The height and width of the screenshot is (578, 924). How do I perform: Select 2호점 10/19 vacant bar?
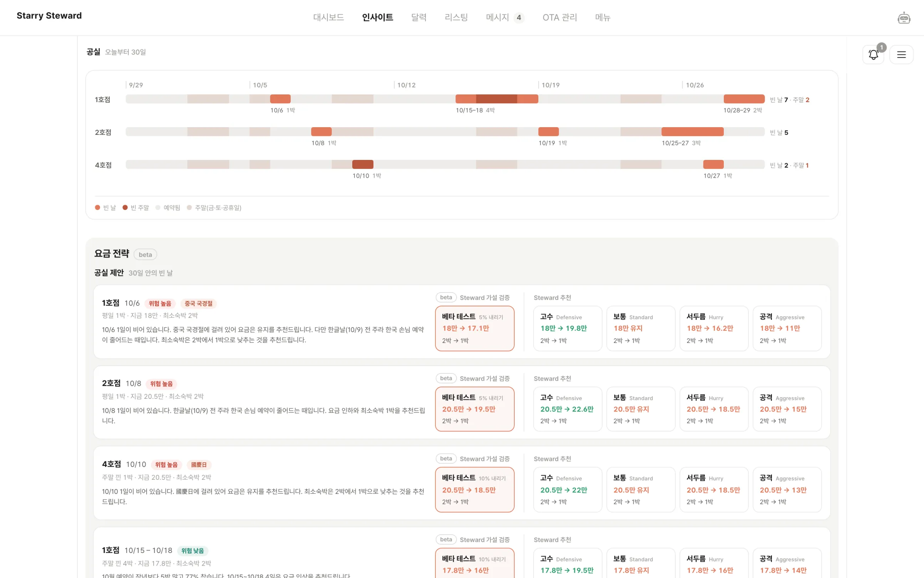(549, 132)
